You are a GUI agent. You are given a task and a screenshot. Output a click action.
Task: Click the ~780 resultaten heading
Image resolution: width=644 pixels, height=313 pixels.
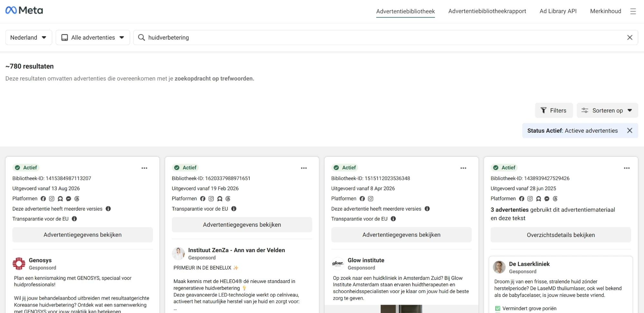pos(30,66)
